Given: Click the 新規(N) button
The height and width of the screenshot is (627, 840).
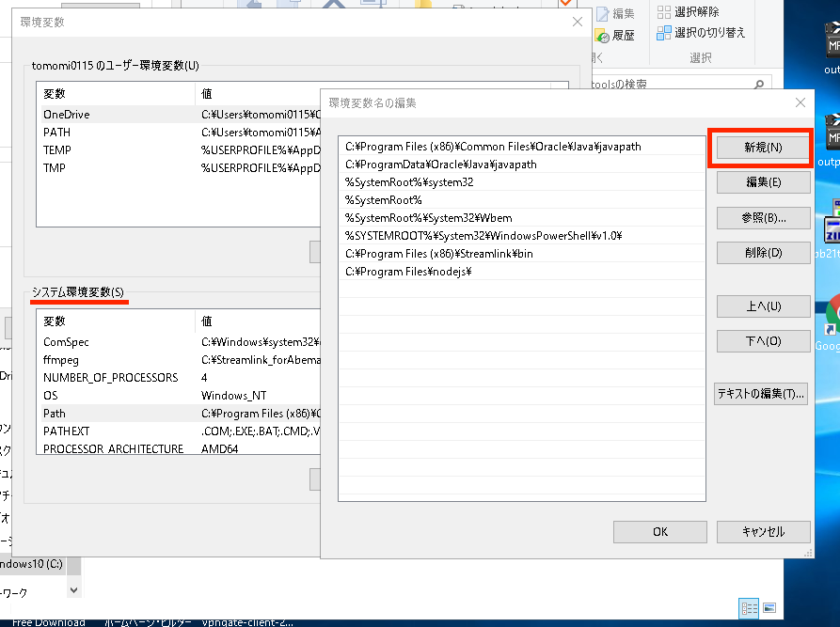Looking at the screenshot, I should tap(763, 148).
